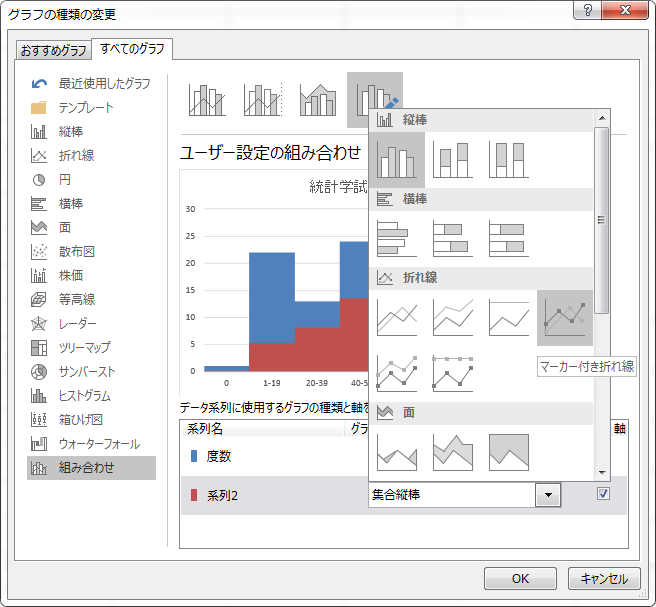Choose stacked line chart icon

point(453,318)
